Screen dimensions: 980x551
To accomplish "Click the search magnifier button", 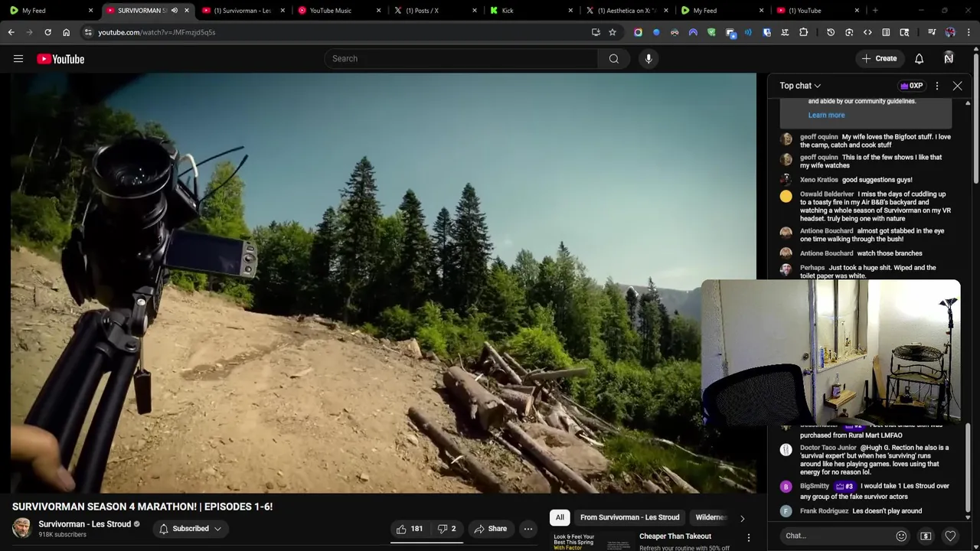I will (x=614, y=59).
